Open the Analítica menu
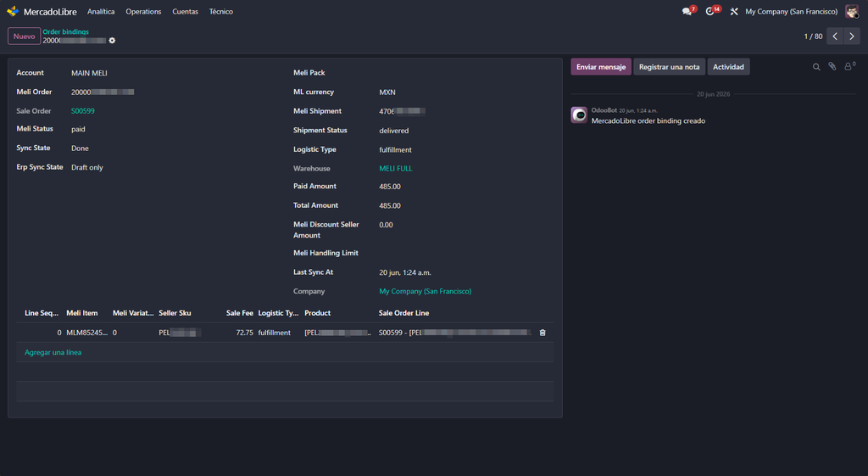The height and width of the screenshot is (476, 868). [x=101, y=12]
